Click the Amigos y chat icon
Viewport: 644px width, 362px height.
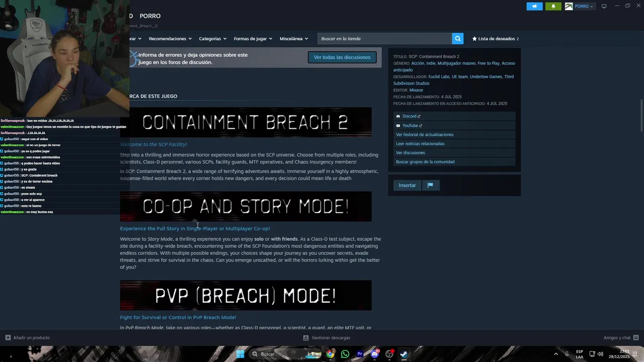tap(636, 338)
